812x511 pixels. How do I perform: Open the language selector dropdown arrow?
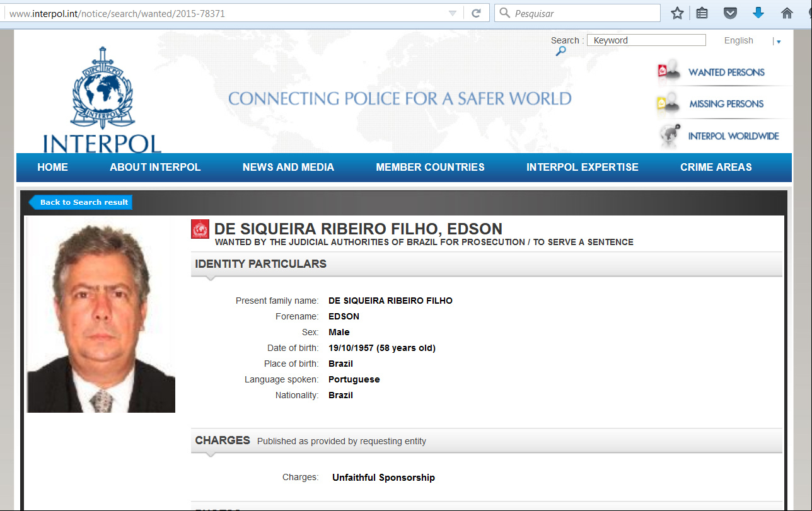point(779,42)
